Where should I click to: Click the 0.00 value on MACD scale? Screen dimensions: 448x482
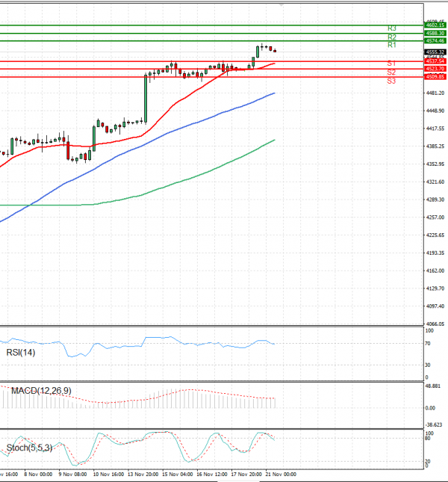pyautogui.click(x=430, y=408)
